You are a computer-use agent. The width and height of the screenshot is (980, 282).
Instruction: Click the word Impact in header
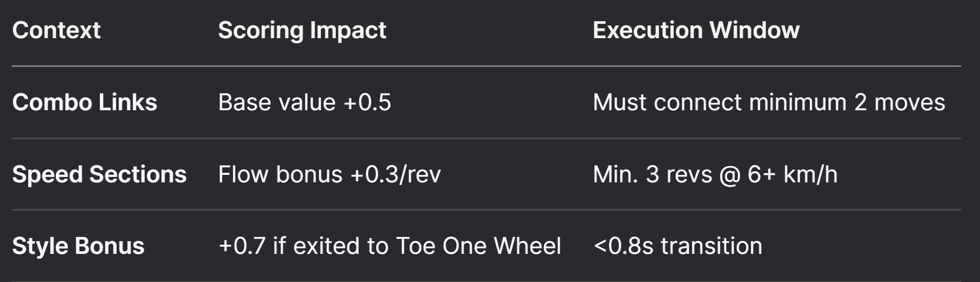[348, 30]
